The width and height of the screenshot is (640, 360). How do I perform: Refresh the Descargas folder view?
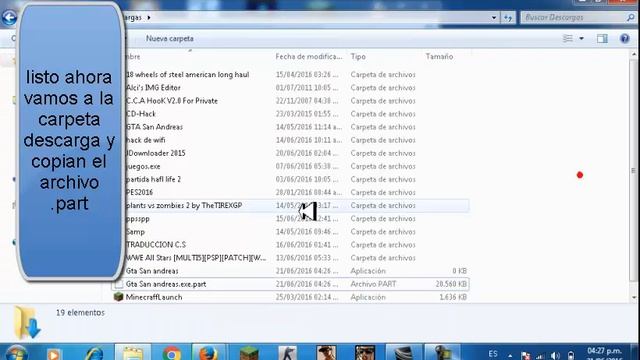[x=508, y=18]
